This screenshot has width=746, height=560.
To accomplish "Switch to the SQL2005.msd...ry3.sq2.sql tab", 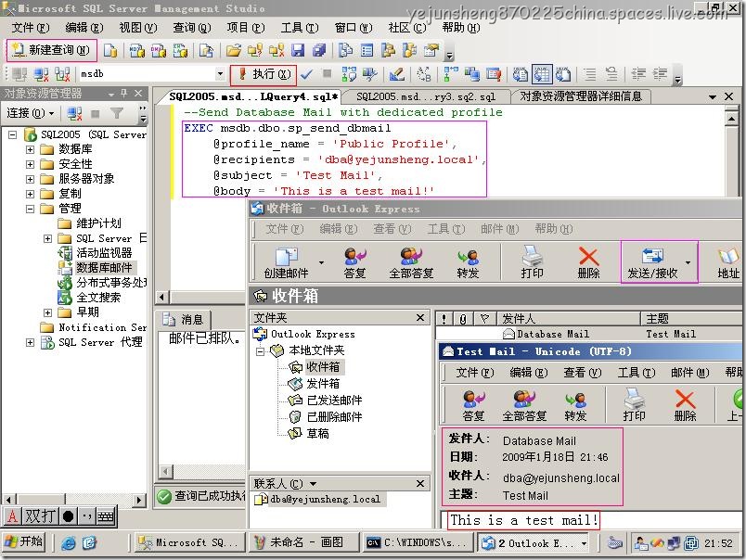I will pos(426,96).
